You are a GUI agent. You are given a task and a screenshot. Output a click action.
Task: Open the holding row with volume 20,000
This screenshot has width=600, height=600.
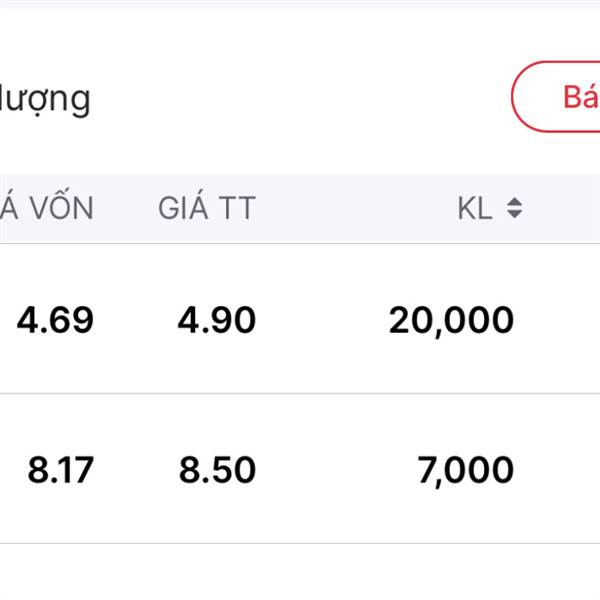click(300, 318)
